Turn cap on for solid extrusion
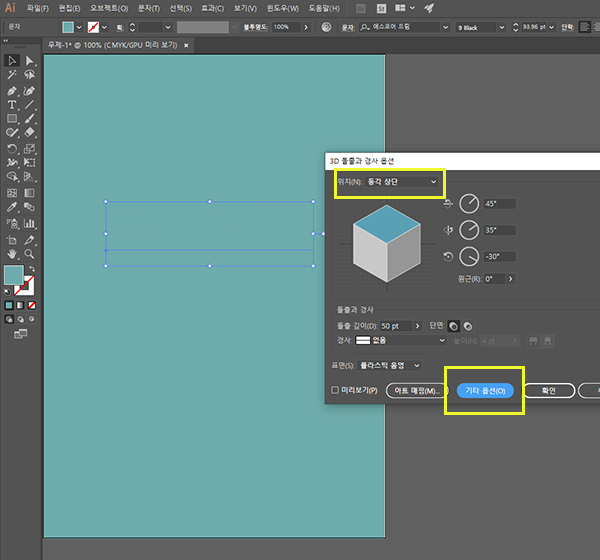Screen dimensions: 600x560 [453, 326]
